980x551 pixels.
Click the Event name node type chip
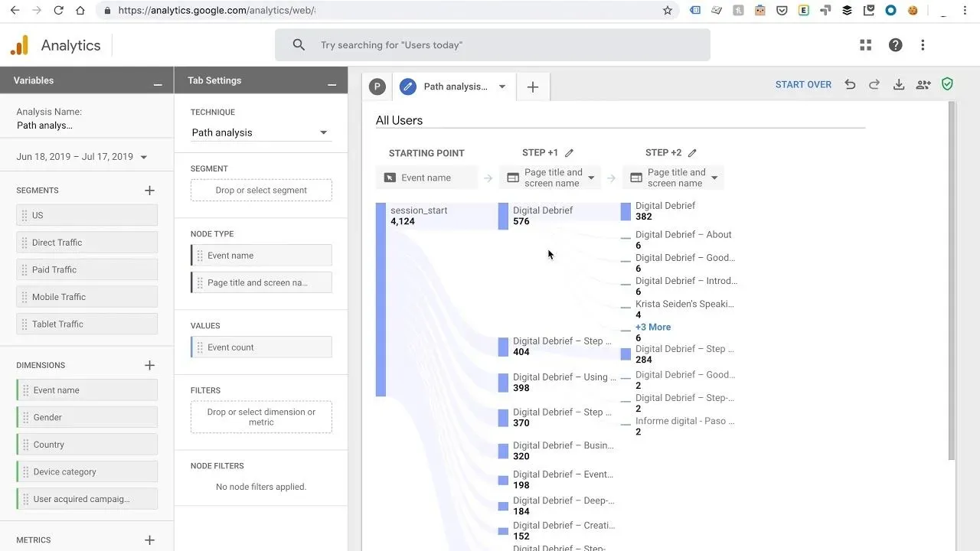(x=261, y=256)
